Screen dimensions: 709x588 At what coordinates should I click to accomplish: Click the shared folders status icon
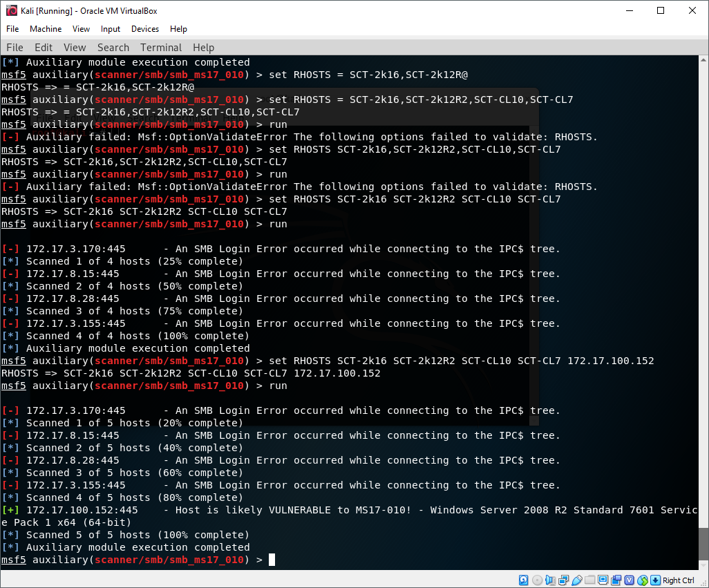[x=590, y=580]
